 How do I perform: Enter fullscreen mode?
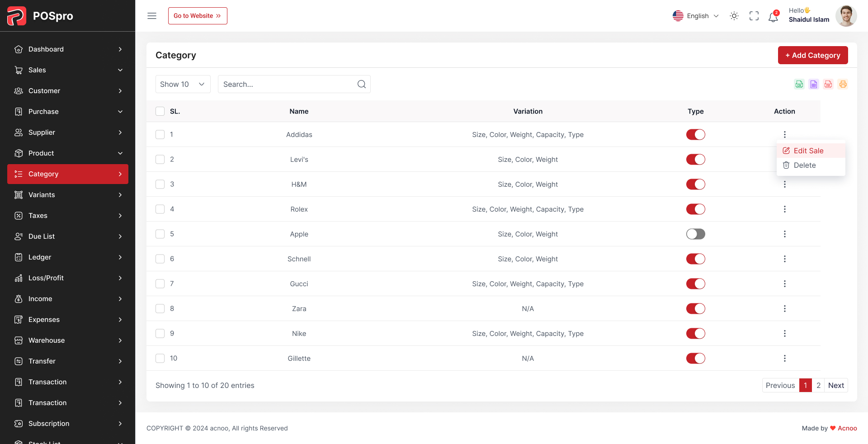point(754,16)
